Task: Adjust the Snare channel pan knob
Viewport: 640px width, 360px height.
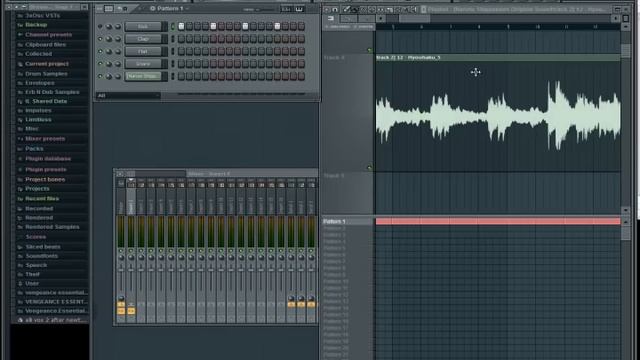Action: click(x=109, y=64)
